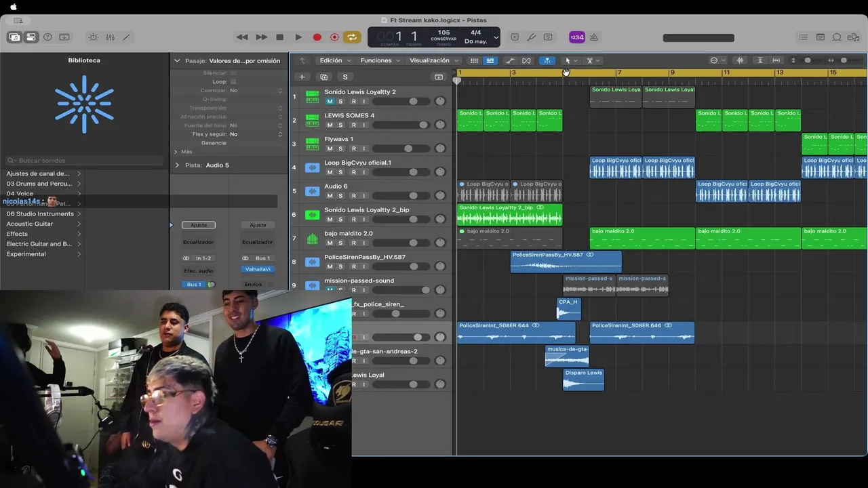Open the LCD display mode dropdown arrow
Viewport: 868px width, 488px height.
click(496, 37)
